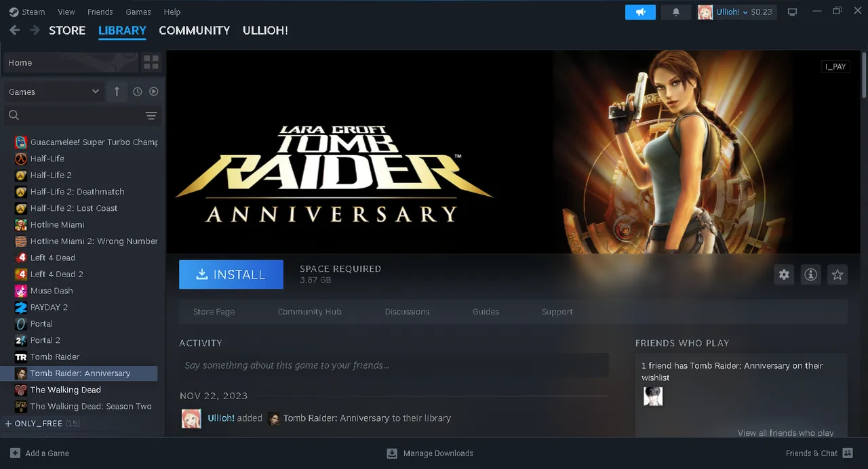868x469 pixels.
Task: Open the notifications bell
Action: pos(676,12)
